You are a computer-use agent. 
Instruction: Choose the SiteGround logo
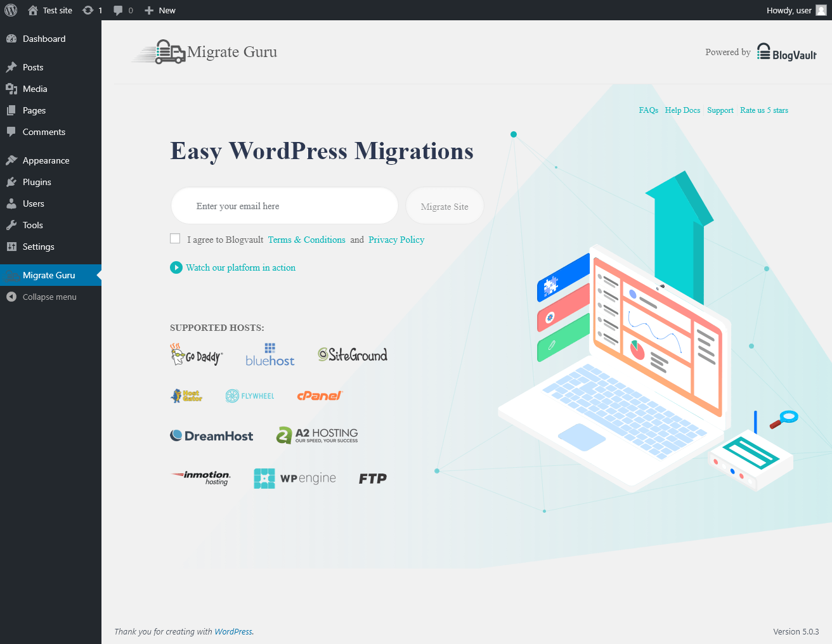353,355
